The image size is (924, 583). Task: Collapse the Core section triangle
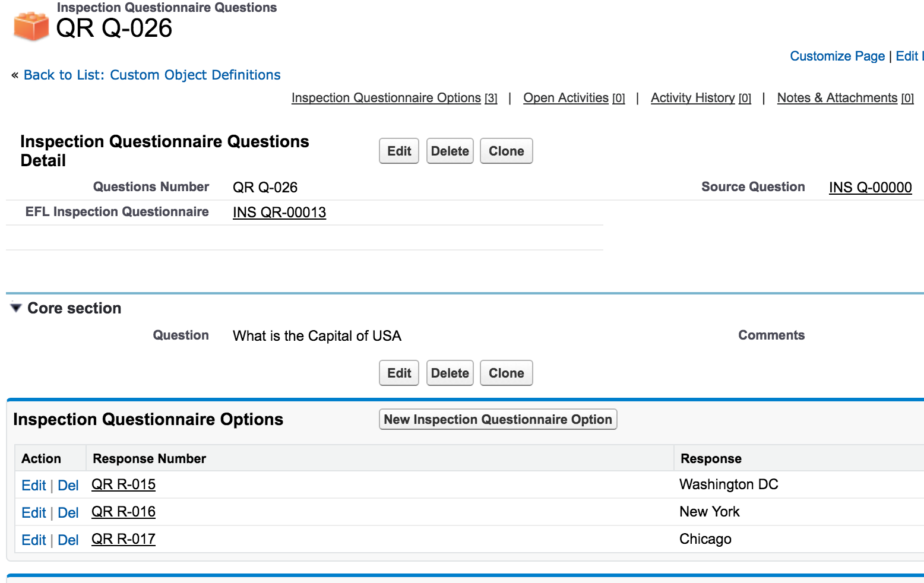pyautogui.click(x=16, y=308)
